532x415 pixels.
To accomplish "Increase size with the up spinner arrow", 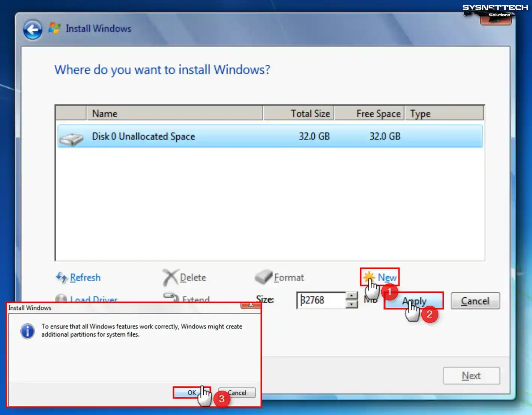I will pos(352,295).
